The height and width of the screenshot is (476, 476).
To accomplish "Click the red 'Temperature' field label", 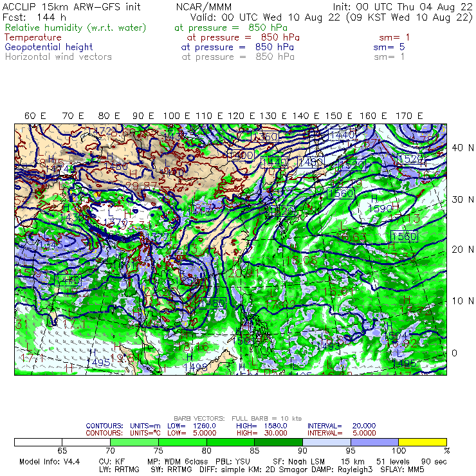I will point(33,37).
